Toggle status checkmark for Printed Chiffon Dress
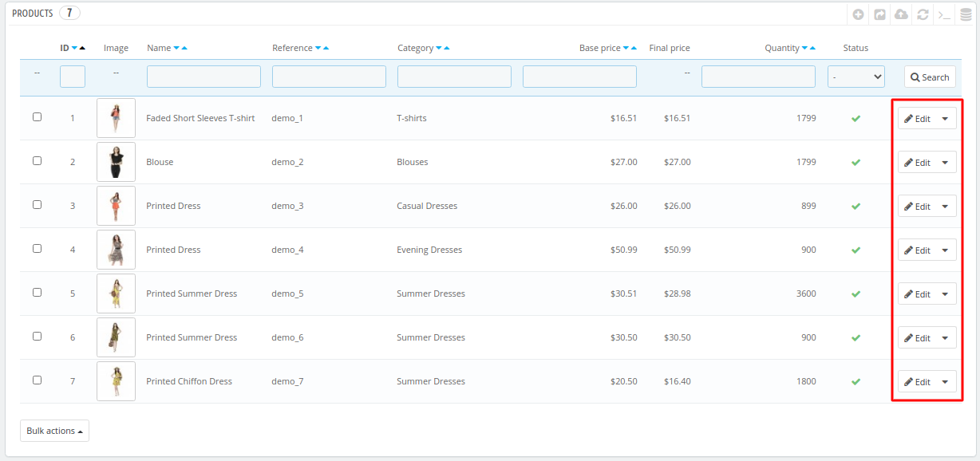Viewport: 980px width, 461px height. pos(856,381)
